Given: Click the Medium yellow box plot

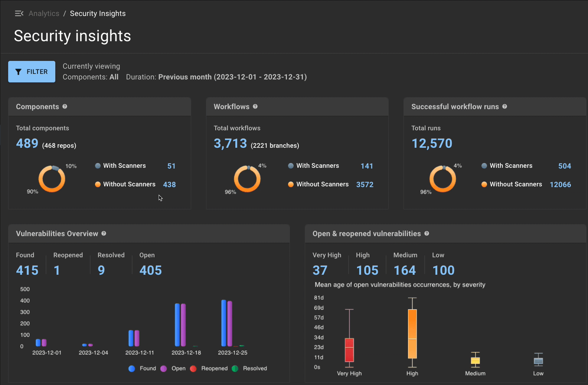Looking at the screenshot, I should coord(476,360).
